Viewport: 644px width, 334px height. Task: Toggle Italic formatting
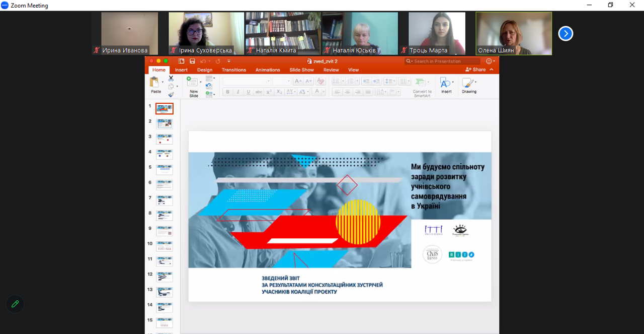238,92
